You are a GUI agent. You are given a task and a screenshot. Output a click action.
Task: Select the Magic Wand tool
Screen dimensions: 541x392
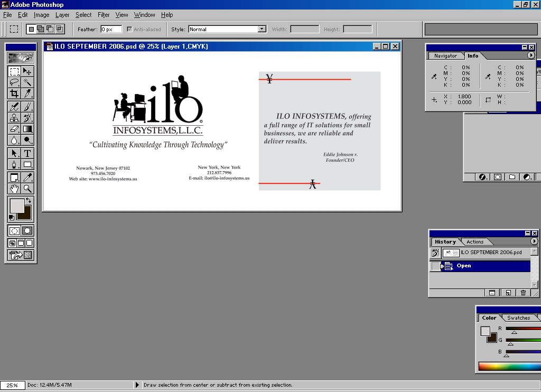tap(27, 82)
